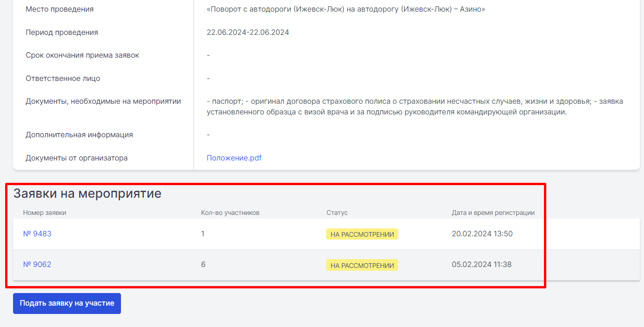Screen dimensions: 644x327
Task: Select the registration date 20.02.2024 13:50
Action: coord(482,234)
